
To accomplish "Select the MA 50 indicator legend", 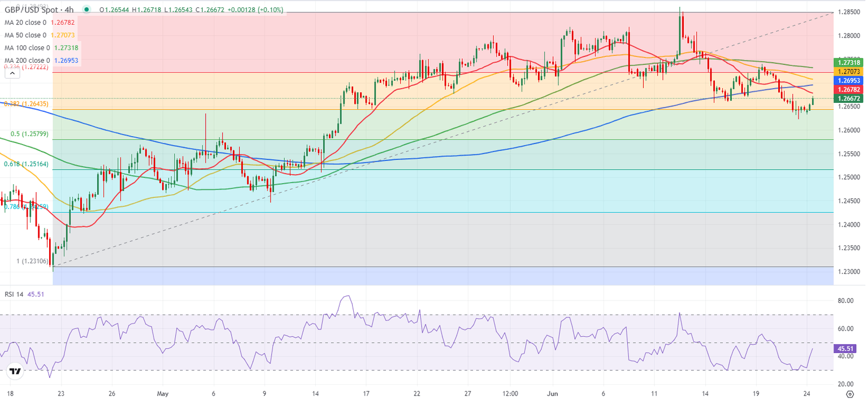I will point(25,34).
